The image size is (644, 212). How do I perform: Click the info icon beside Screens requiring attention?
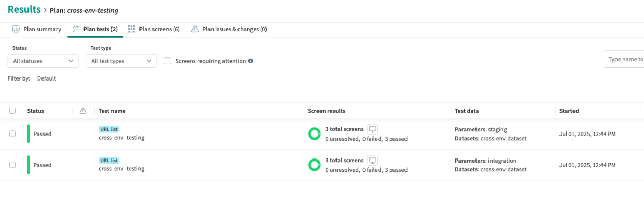tap(250, 61)
